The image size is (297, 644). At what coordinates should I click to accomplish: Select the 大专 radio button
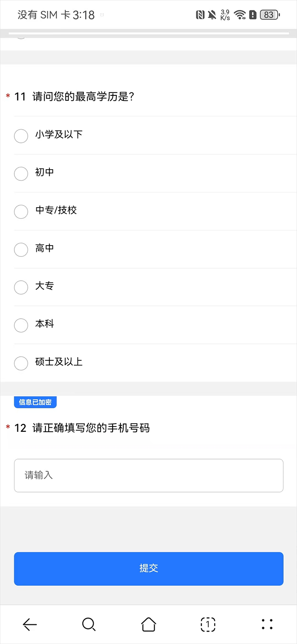[x=21, y=287]
